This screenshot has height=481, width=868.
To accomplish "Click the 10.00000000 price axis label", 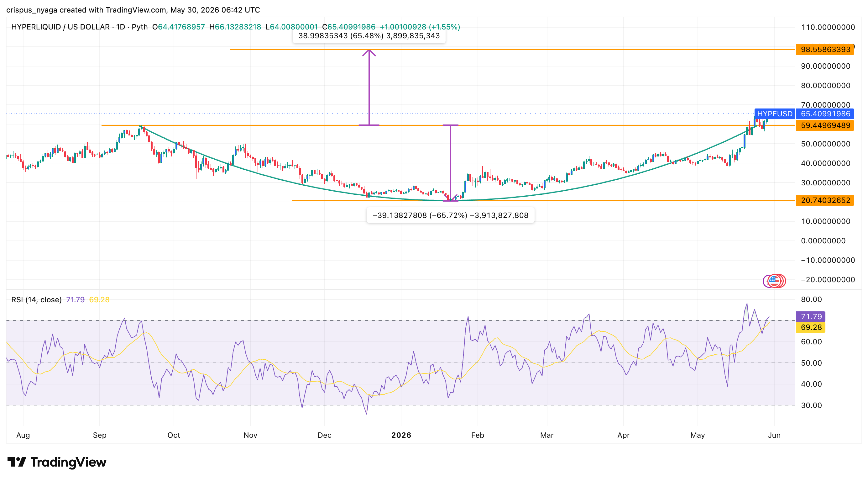I will click(826, 221).
